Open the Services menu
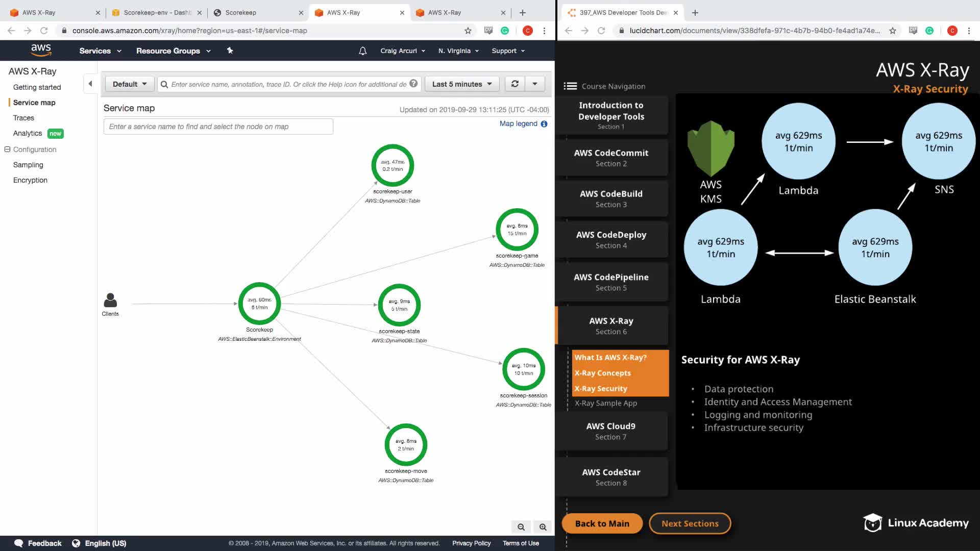 point(100,51)
